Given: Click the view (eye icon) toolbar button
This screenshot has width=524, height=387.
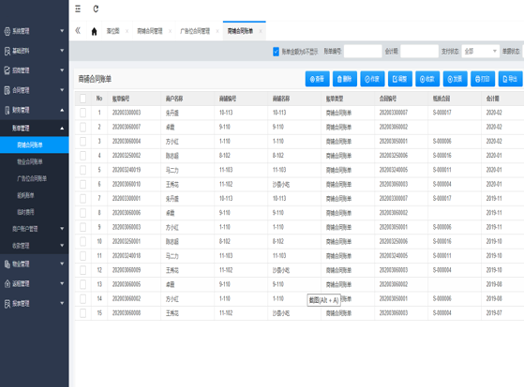Looking at the screenshot, I should (317, 79).
